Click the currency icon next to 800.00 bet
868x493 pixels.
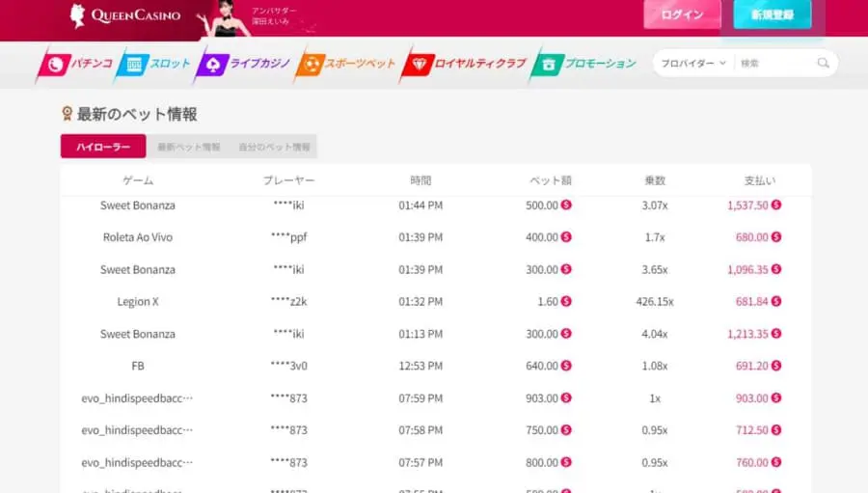[566, 462]
